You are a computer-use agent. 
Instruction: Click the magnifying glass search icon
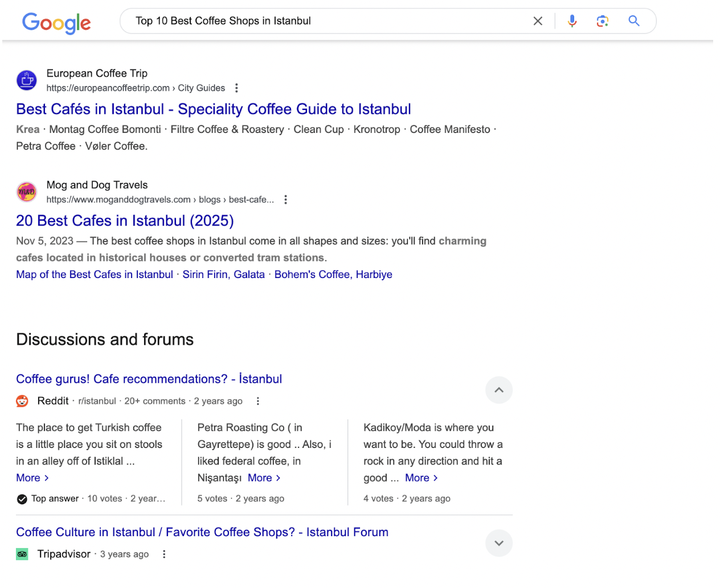coord(634,21)
